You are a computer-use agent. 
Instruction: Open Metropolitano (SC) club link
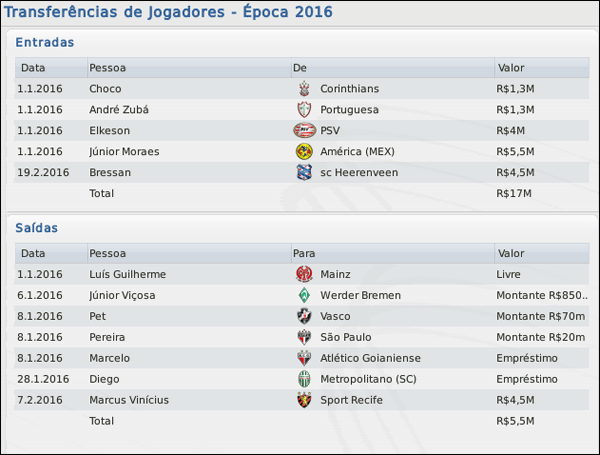click(367, 380)
